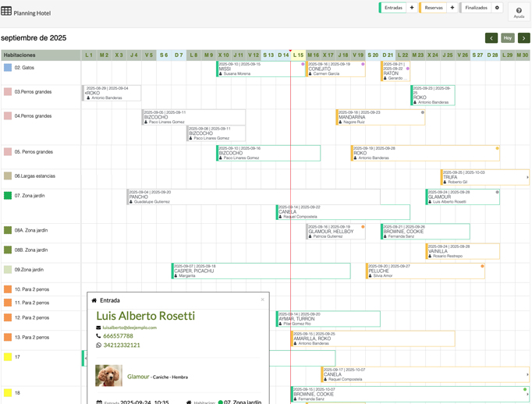Open the Ayuda help icon
532x404 pixels.
(519, 12)
